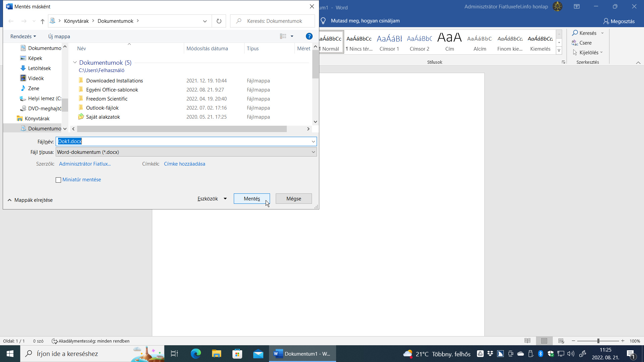Refresh the folder listing in Save dialog

tap(219, 21)
